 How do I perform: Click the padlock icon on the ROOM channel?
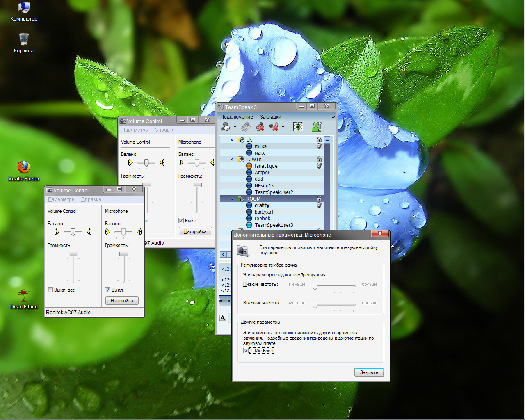pyautogui.click(x=319, y=199)
